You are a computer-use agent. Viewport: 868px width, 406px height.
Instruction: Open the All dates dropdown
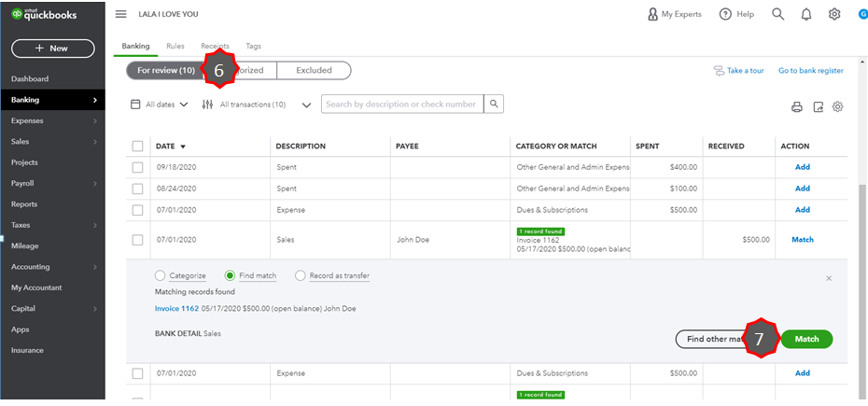[x=160, y=105]
